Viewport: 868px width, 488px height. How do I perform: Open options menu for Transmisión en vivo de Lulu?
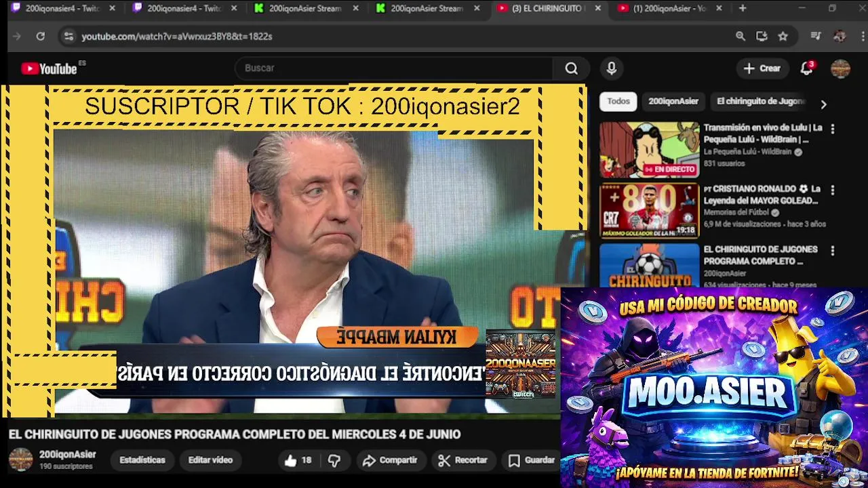click(x=833, y=129)
